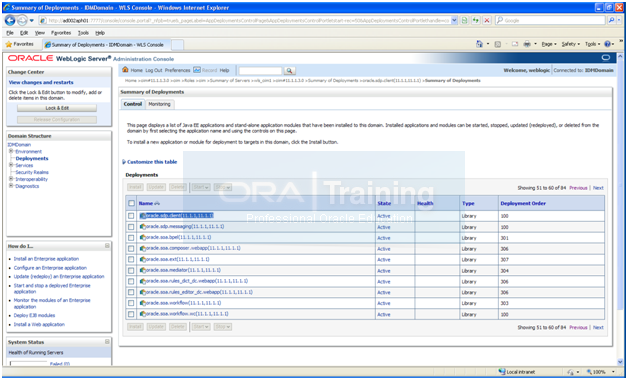Click the Oracle O icon at console top right
Viewport: 628px width, 380px height.
[606, 58]
